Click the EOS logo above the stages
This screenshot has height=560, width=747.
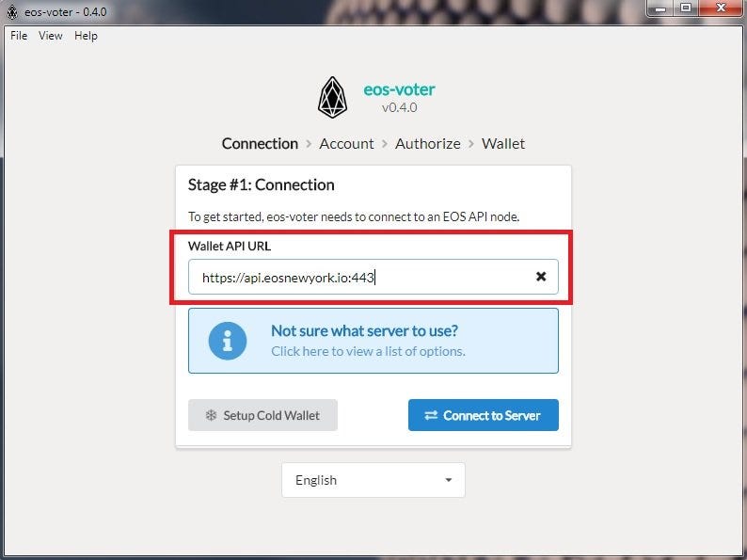coord(332,98)
